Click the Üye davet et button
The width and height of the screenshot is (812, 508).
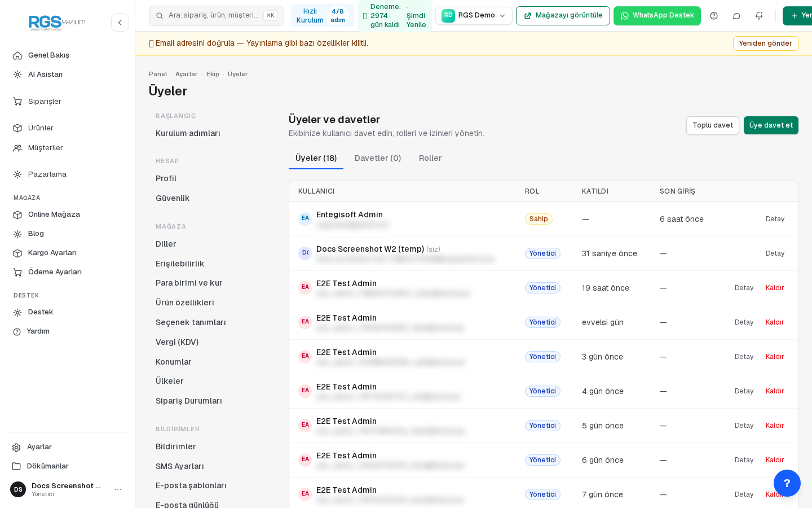[771, 125]
